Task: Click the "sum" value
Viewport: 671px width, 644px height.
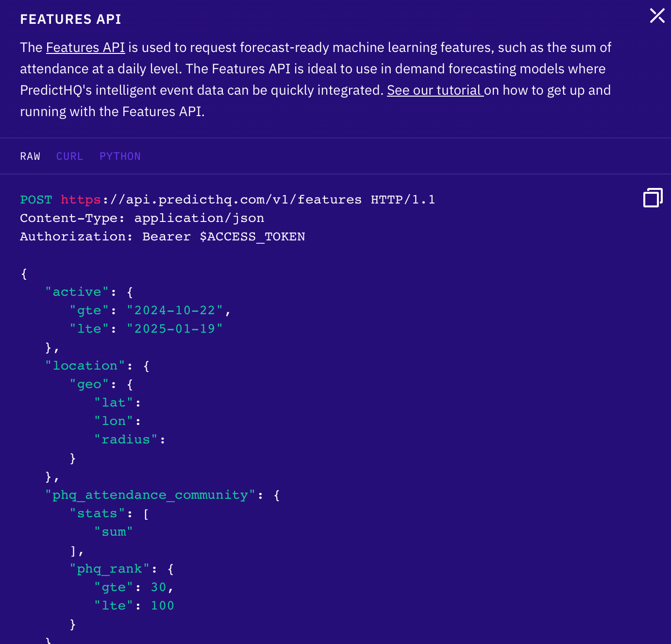Action: (114, 532)
